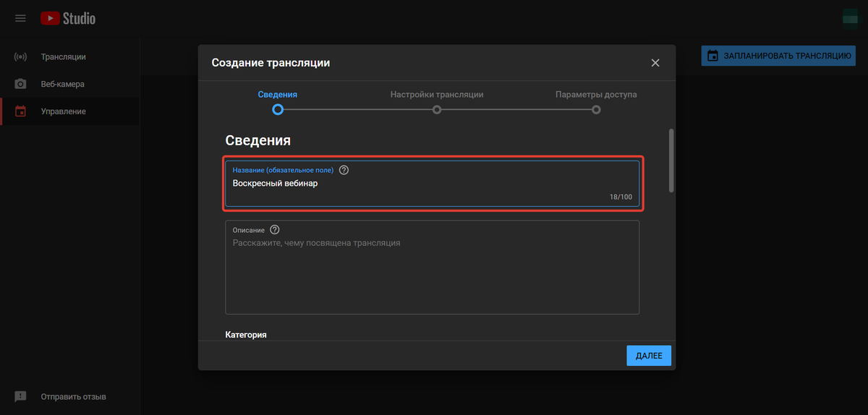This screenshot has height=415, width=868.
Task: Click the active Сведения step circle
Action: pyautogui.click(x=277, y=110)
